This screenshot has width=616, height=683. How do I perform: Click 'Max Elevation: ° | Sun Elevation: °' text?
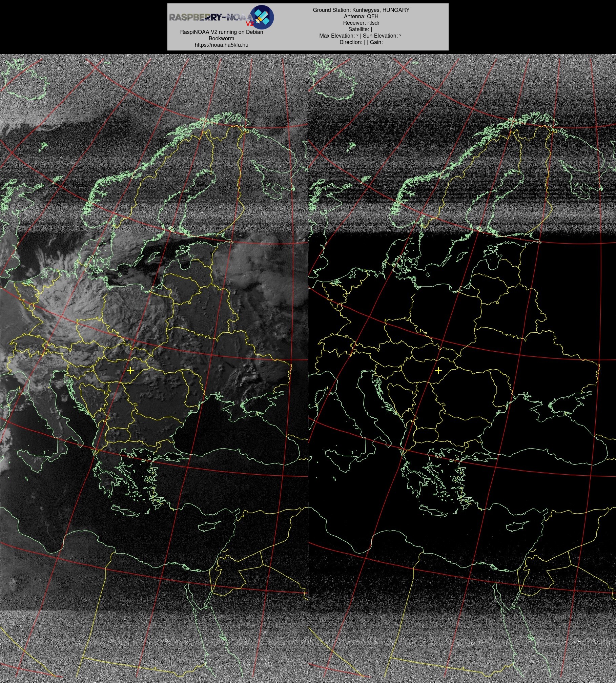(x=361, y=36)
